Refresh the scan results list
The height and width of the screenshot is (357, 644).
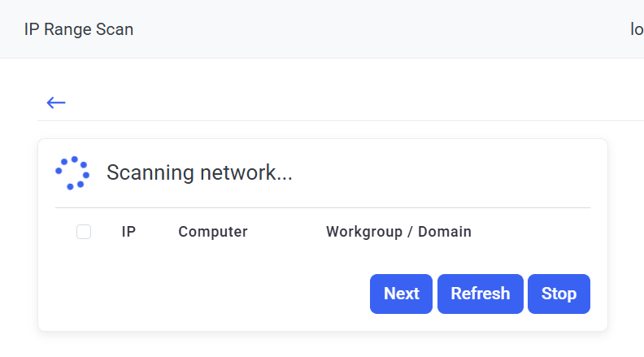481,294
